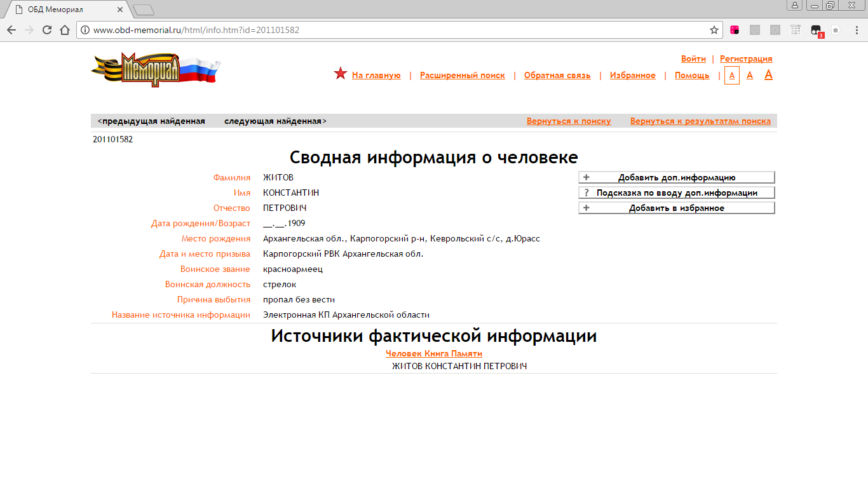Click the пропал без вести text
Screen dimensions: 868x488
299,299
